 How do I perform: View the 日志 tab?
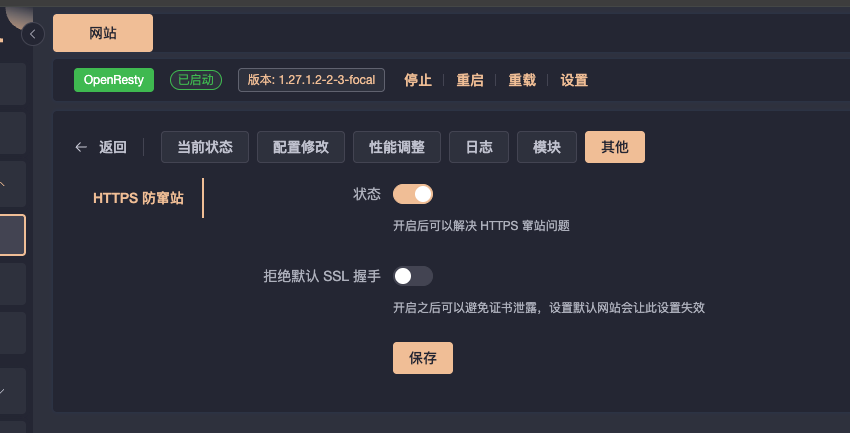[x=479, y=147]
